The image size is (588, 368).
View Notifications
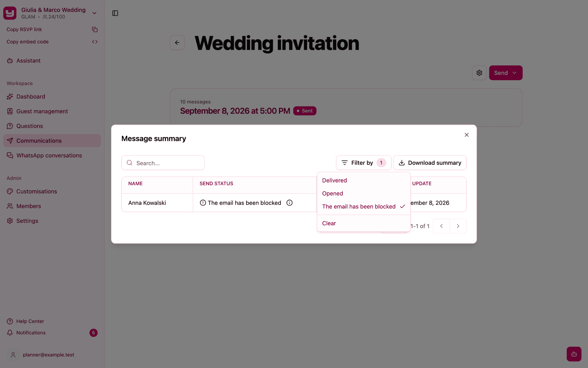click(52, 333)
